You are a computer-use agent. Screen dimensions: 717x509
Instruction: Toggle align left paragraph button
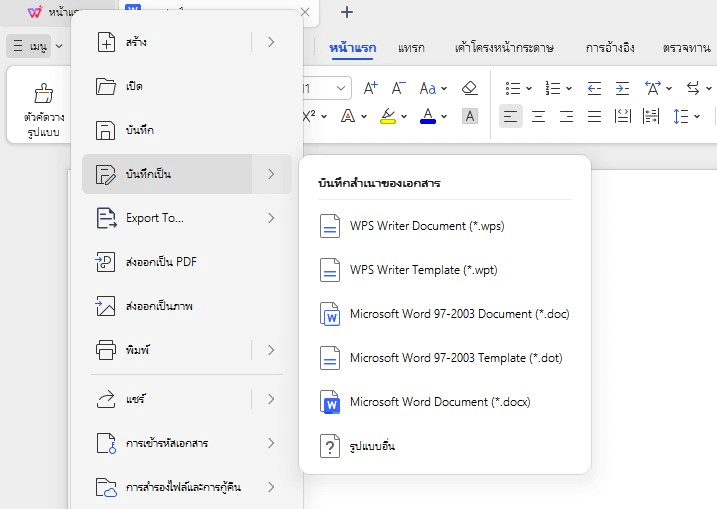[511, 116]
